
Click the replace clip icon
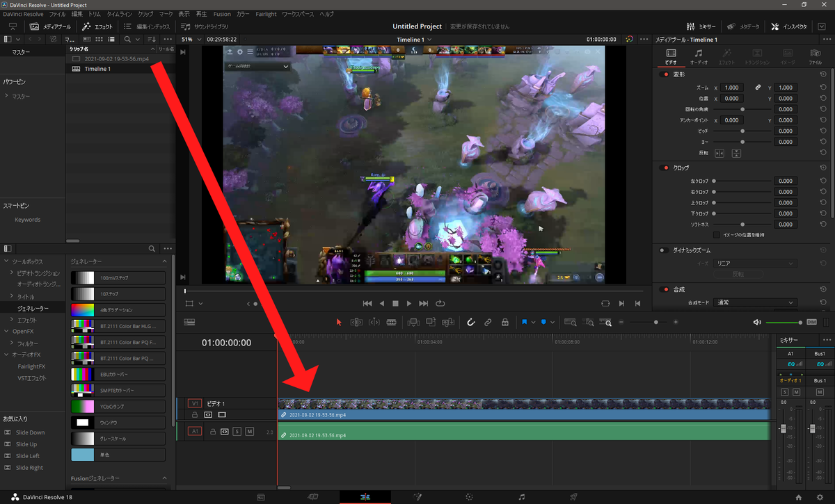(x=448, y=323)
